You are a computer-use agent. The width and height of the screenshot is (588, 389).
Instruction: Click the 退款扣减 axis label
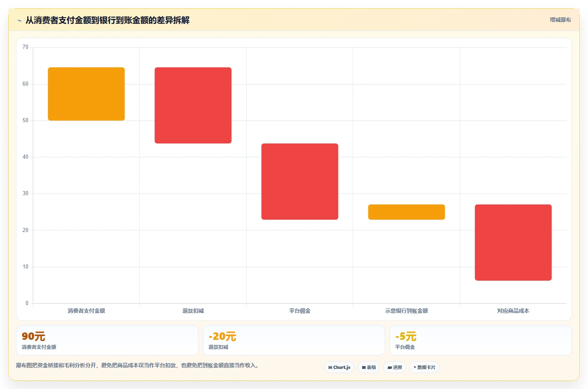coord(193,311)
